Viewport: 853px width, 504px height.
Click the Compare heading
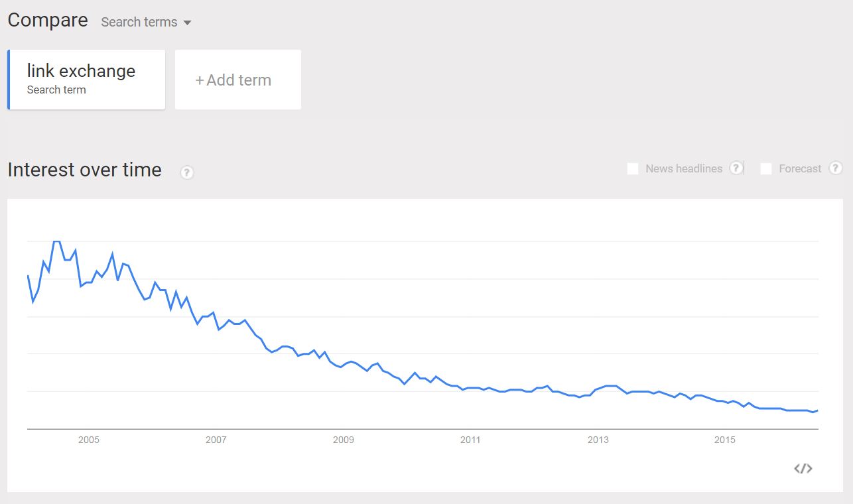(48, 20)
